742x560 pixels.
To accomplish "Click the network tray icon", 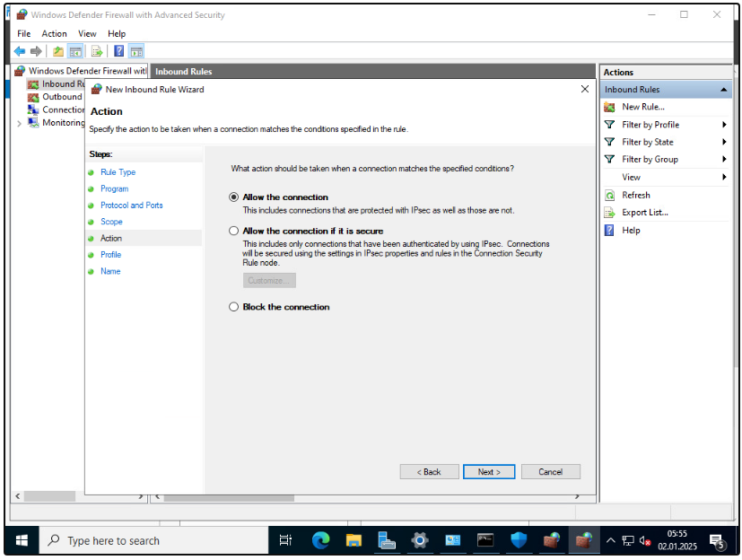I will [628, 540].
